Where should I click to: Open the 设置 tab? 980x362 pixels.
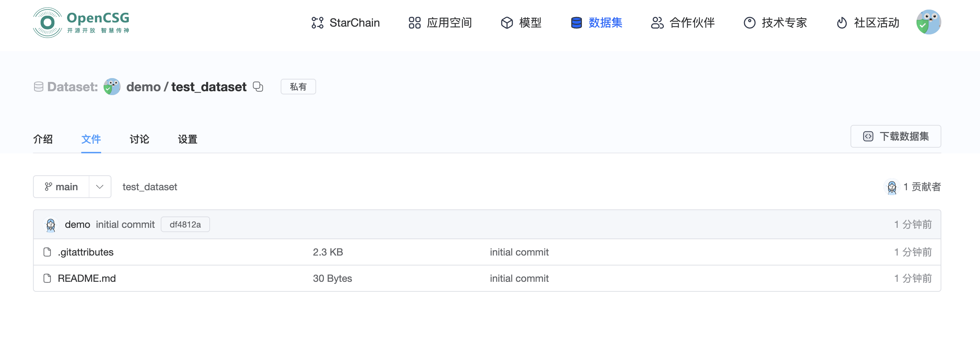[187, 139]
